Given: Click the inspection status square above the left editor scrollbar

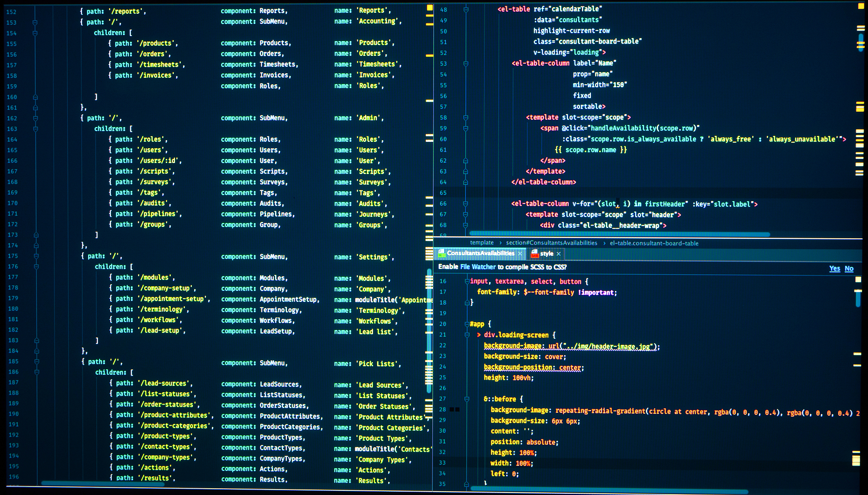Looking at the screenshot, I should pos(429,8).
